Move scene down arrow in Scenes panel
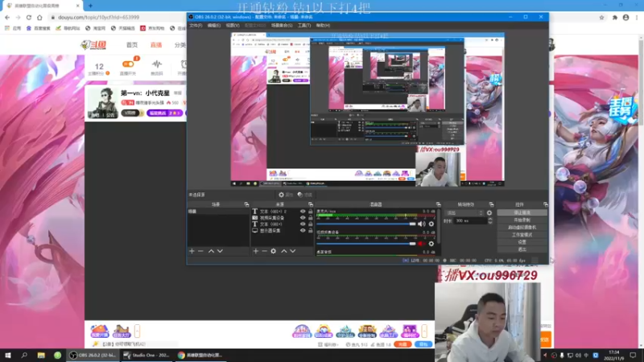The width and height of the screenshot is (644, 362). coord(220,251)
